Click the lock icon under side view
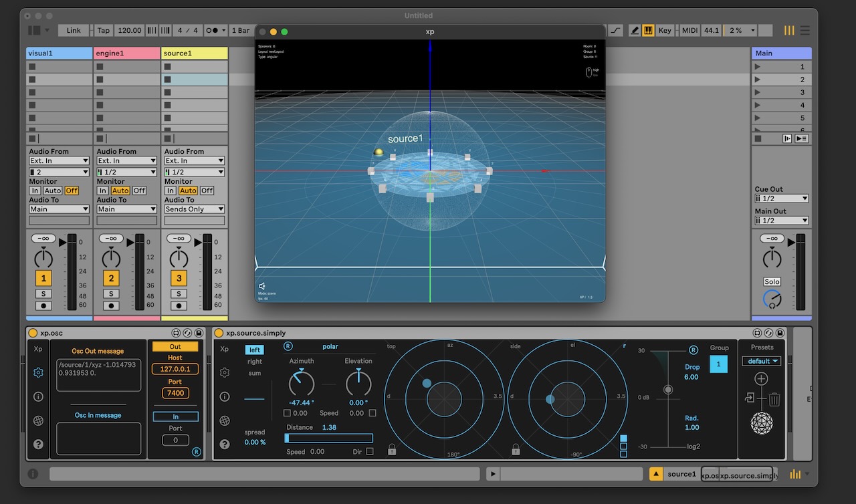 tap(516, 450)
